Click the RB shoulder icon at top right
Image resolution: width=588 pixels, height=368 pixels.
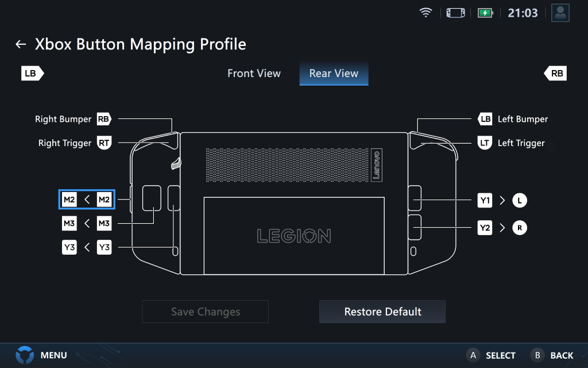pos(555,74)
